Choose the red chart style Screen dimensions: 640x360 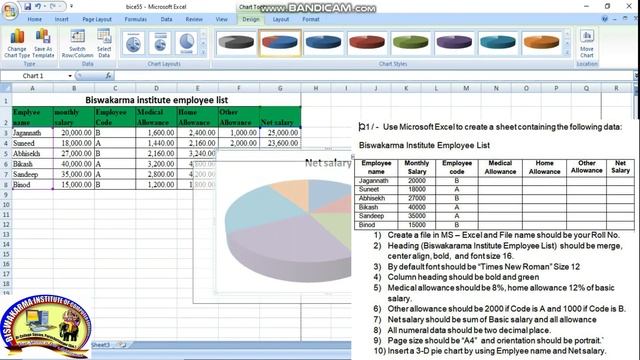[x=367, y=42]
